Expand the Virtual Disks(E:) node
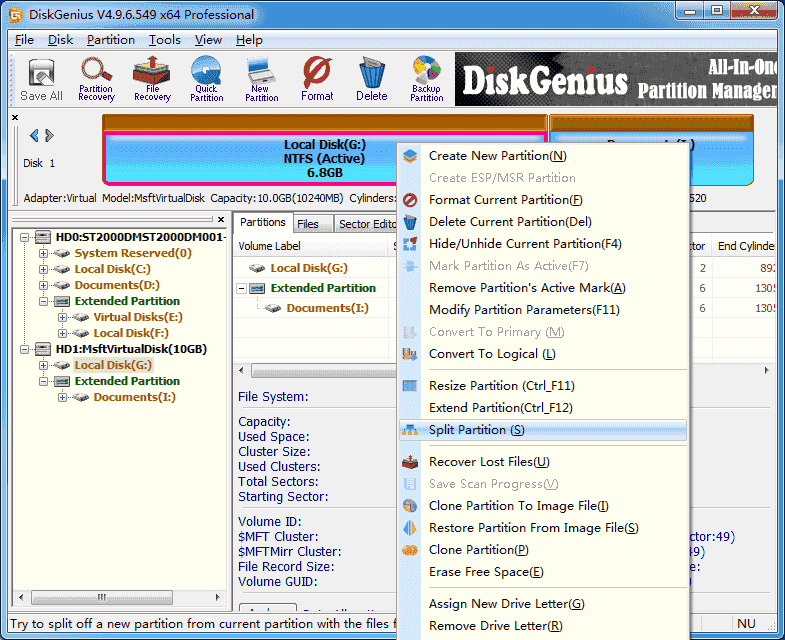Viewport: 785px width, 640px height. (62, 317)
